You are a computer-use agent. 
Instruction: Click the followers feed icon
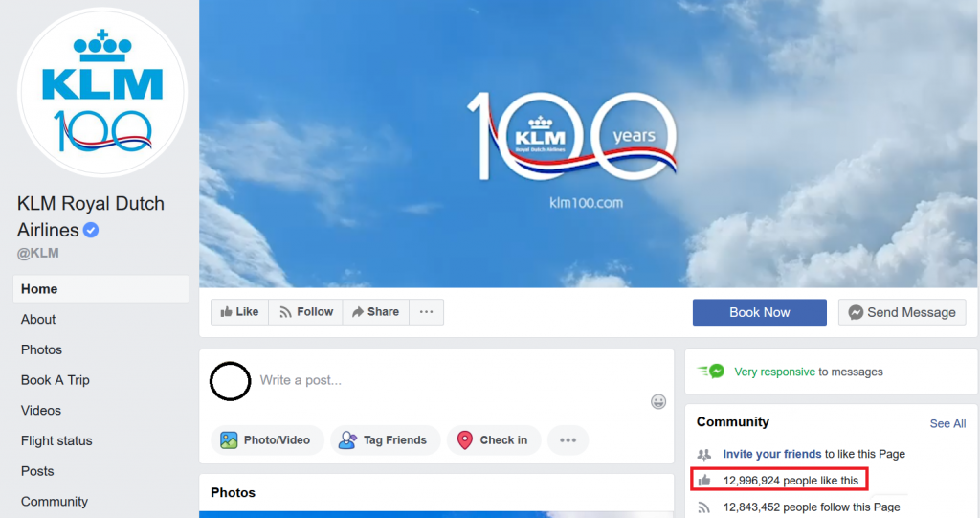704,507
